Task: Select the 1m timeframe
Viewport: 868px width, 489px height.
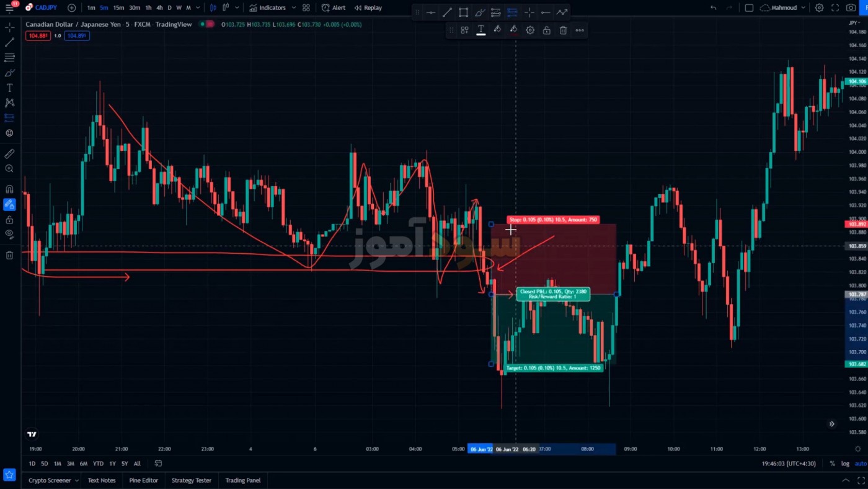Action: (x=91, y=7)
